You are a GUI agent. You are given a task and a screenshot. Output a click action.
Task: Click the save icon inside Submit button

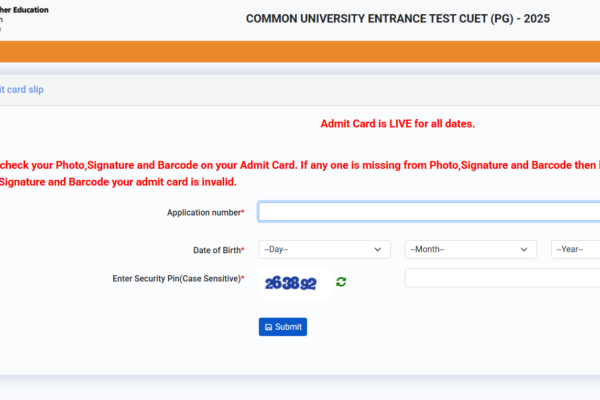268,327
